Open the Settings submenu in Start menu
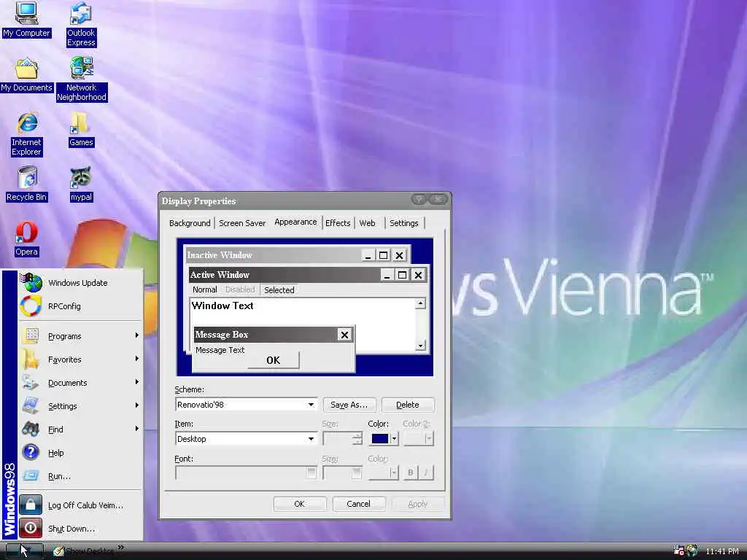Viewport: 747px width, 560px height. 80,406
